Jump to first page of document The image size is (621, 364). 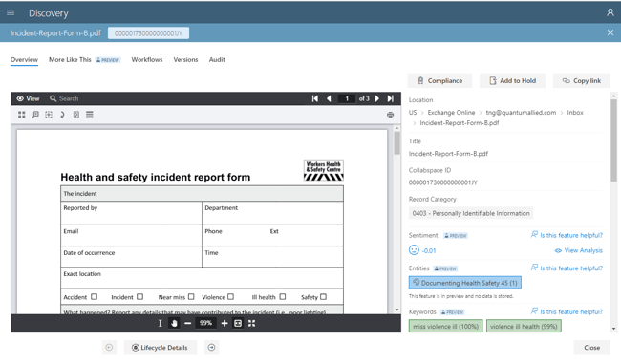click(315, 98)
